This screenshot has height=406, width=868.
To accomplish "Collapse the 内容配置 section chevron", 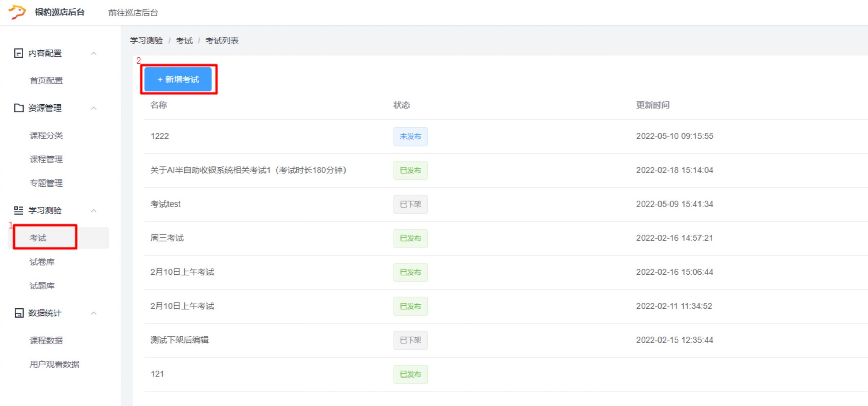I will (94, 53).
